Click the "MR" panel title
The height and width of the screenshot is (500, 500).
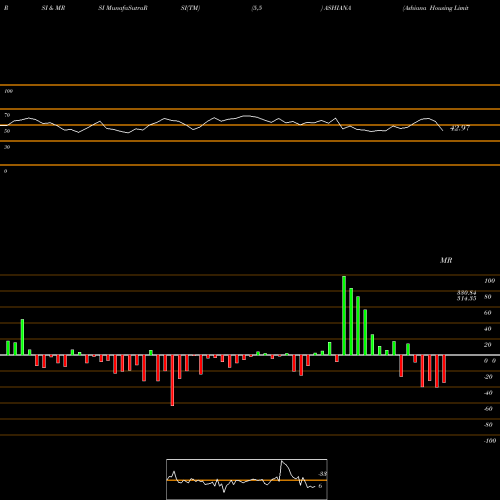[446, 260]
